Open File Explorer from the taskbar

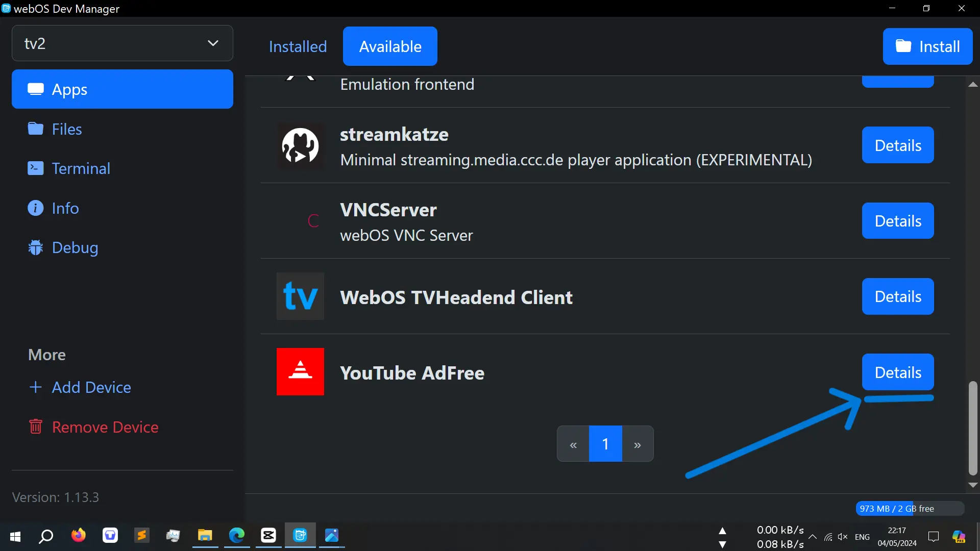[x=205, y=536]
